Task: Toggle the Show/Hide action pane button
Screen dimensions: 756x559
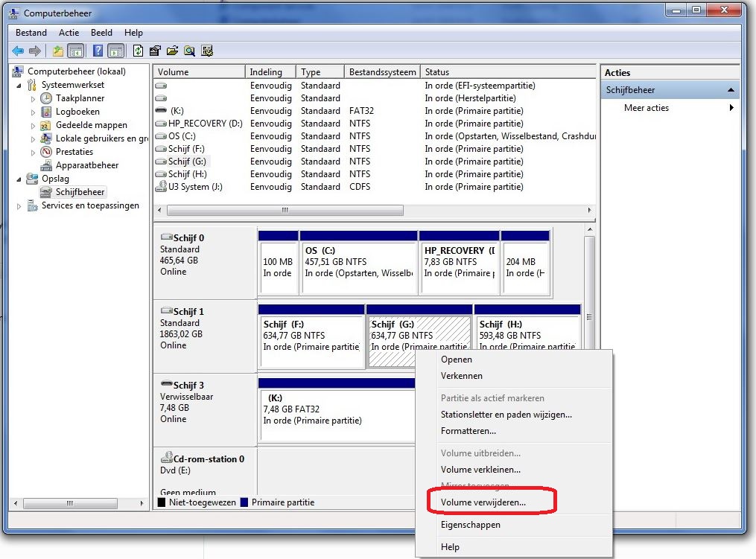Action: click(x=115, y=51)
